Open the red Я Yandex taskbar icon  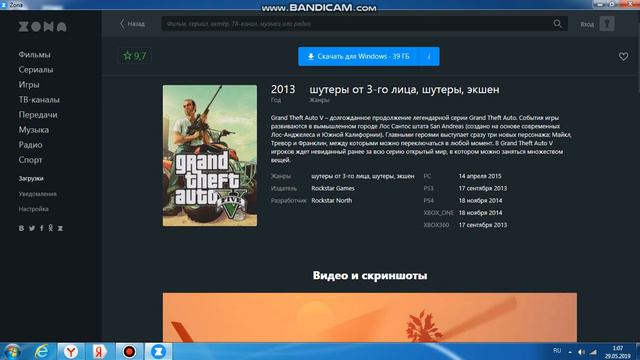click(99, 351)
